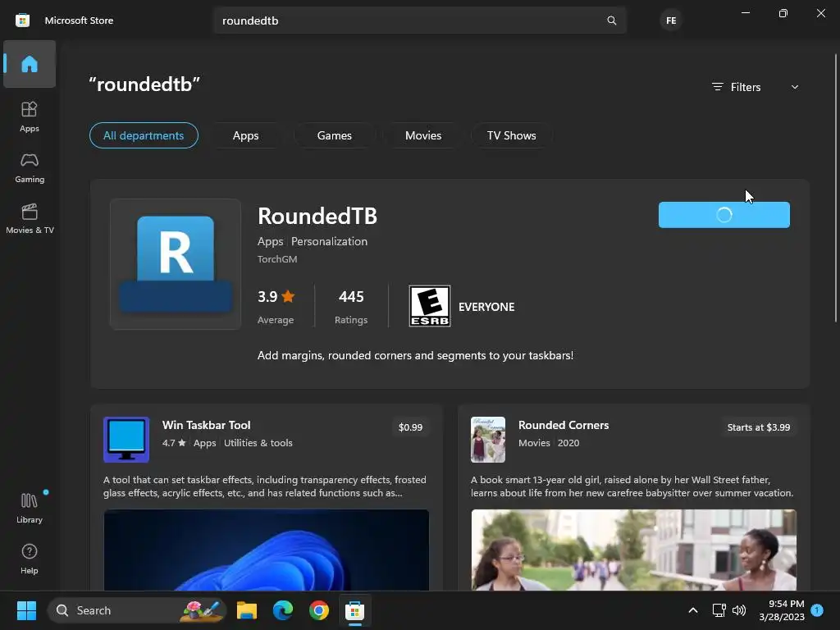
Task: Expand the Filters dropdown
Action: pos(756,87)
